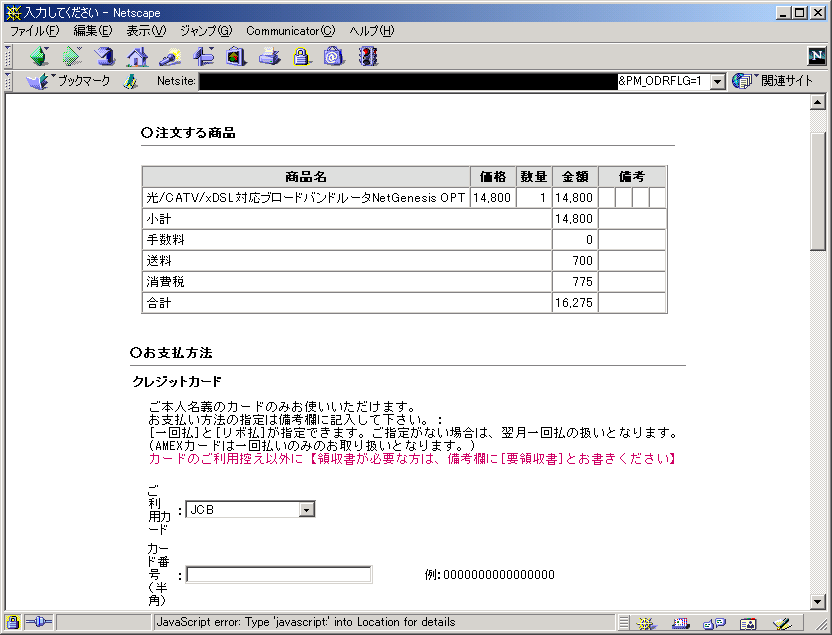Click the JavaScript error status message
Screen dimensions: 832x635
[x=306, y=622]
